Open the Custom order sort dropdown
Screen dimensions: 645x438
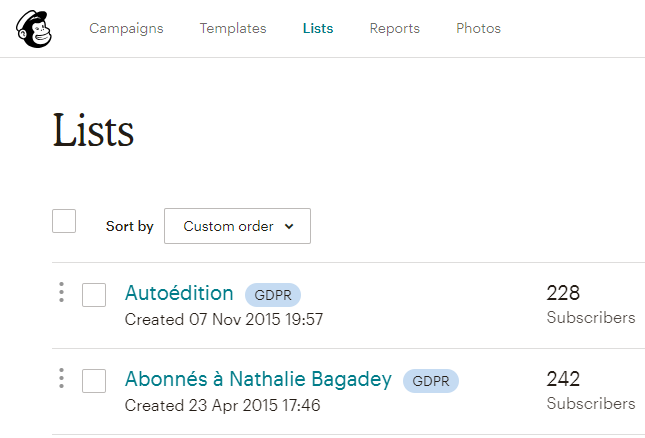237,226
